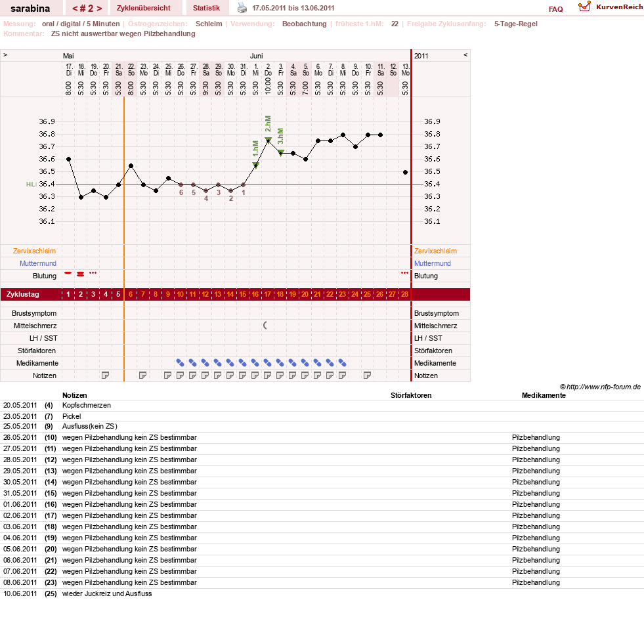This screenshot has width=644, height=644.
Task: Open the KurvenReich logo link
Action: coord(611,7)
